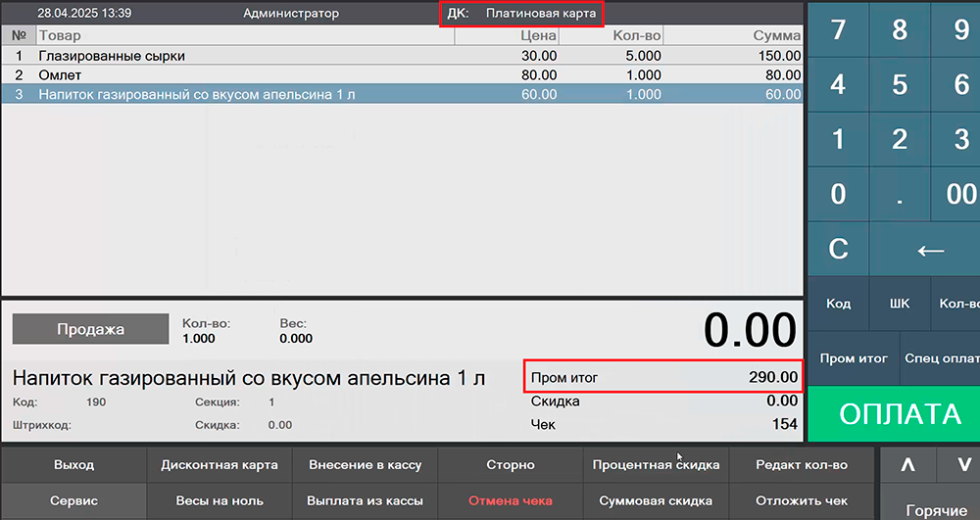980x520 pixels.
Task: Click the Продажа mode button
Action: 90,329
